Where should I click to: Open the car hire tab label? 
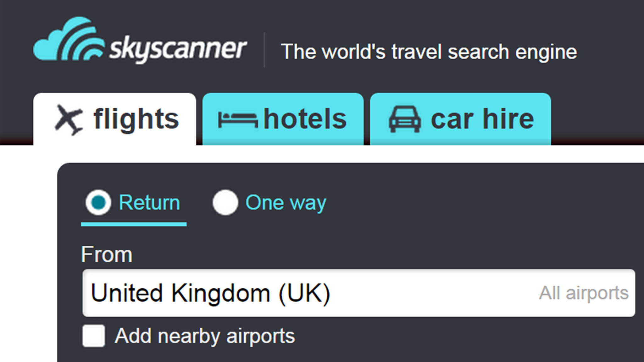482,119
